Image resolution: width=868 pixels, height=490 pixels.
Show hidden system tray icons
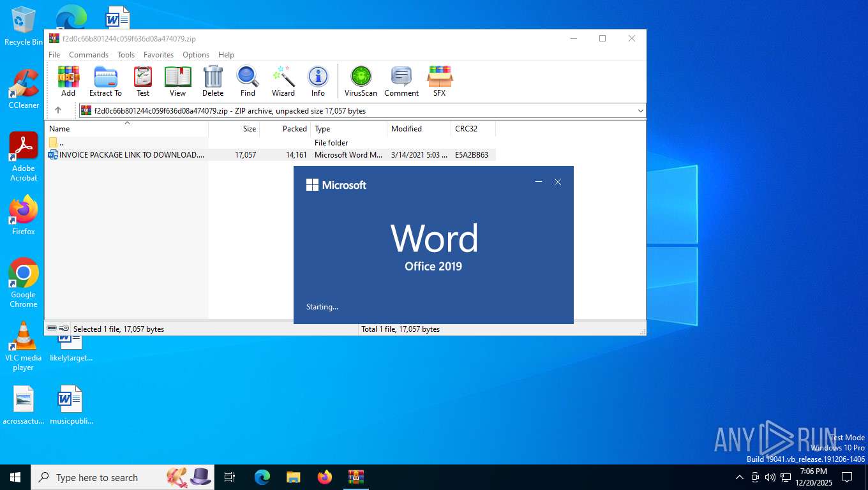[740, 477]
